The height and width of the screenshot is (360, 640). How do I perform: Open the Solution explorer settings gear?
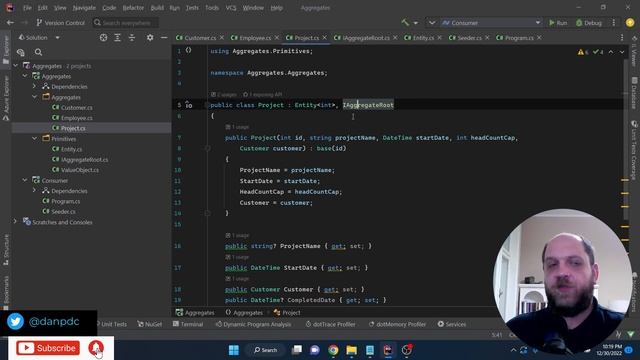(x=150, y=38)
